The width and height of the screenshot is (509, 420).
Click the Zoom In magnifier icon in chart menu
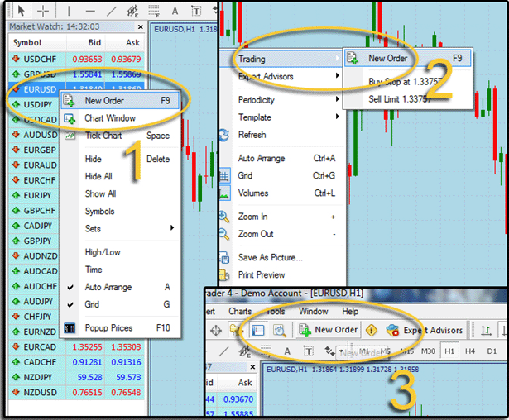click(x=224, y=217)
